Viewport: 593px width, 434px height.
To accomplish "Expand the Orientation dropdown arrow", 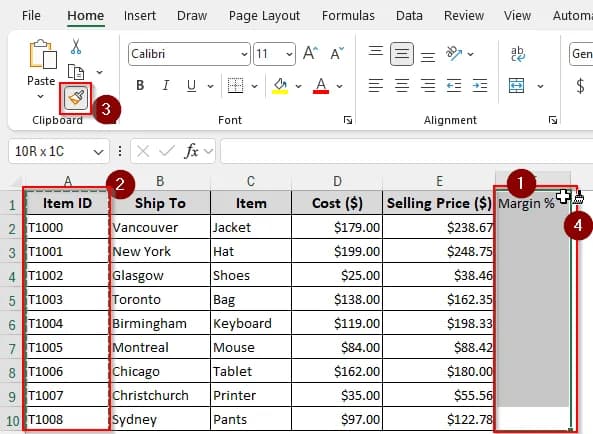I will click(470, 54).
